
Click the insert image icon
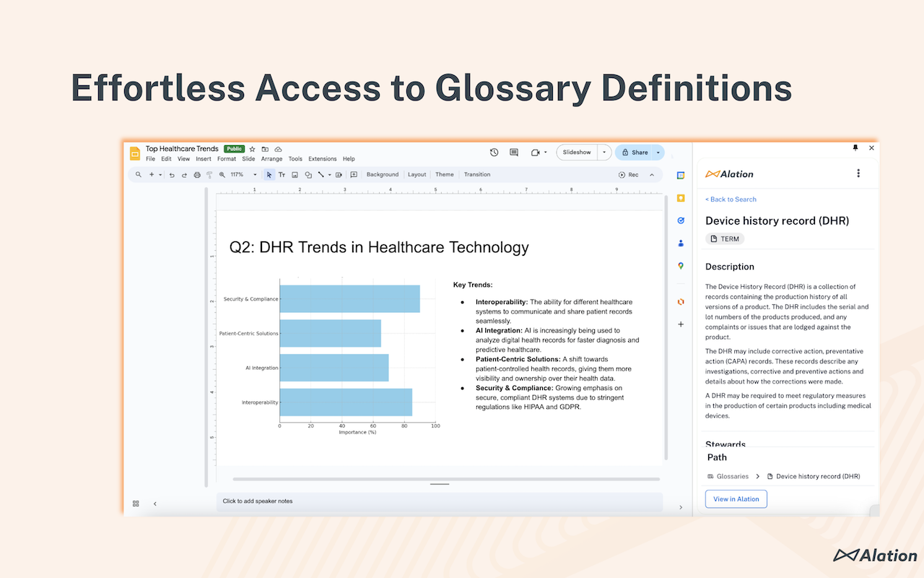tap(295, 175)
